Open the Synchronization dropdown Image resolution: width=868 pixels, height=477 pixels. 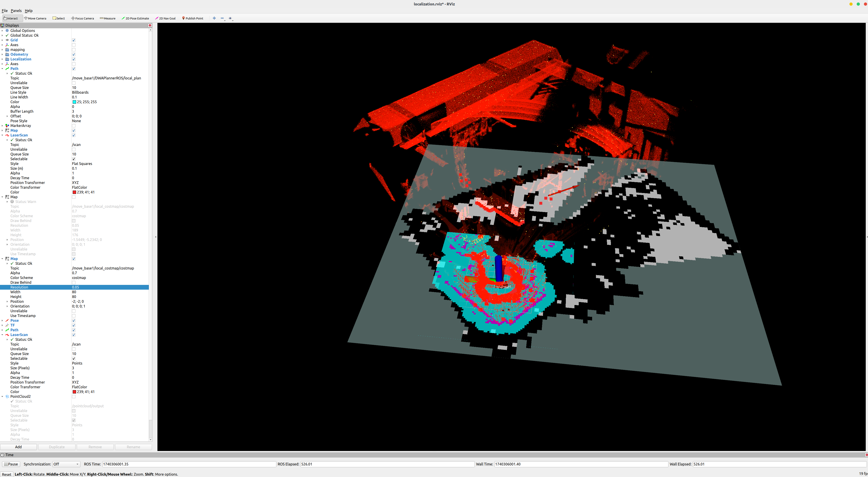[x=66, y=464]
